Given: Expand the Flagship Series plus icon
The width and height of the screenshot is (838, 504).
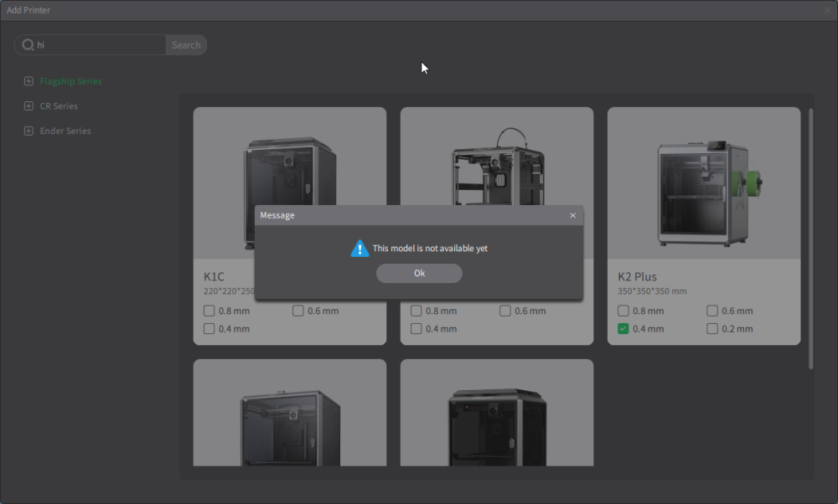Looking at the screenshot, I should click(28, 81).
